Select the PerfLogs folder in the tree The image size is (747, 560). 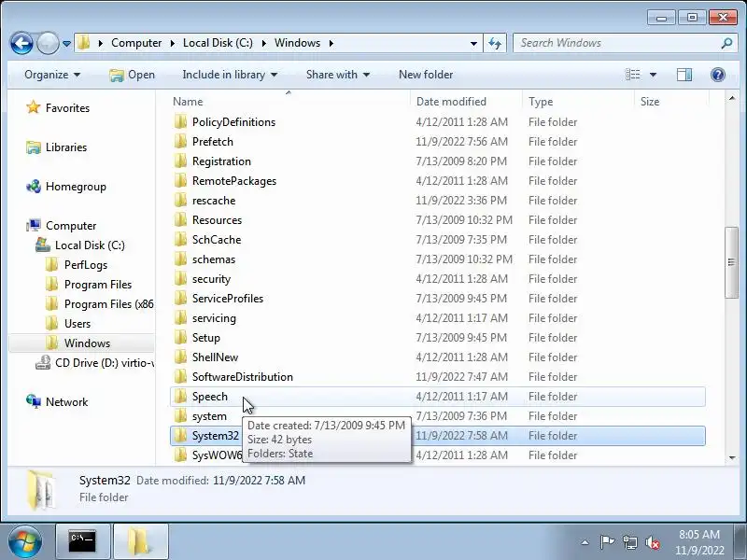coord(77,265)
